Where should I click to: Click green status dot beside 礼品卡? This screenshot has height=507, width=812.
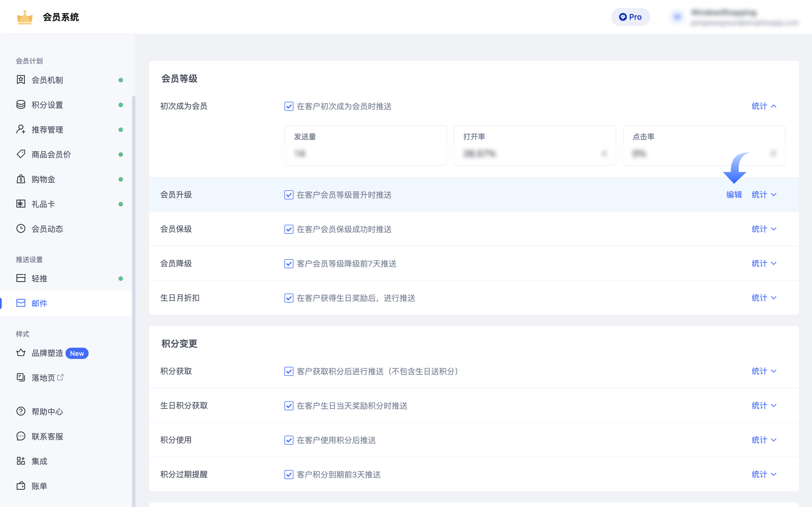(121, 204)
